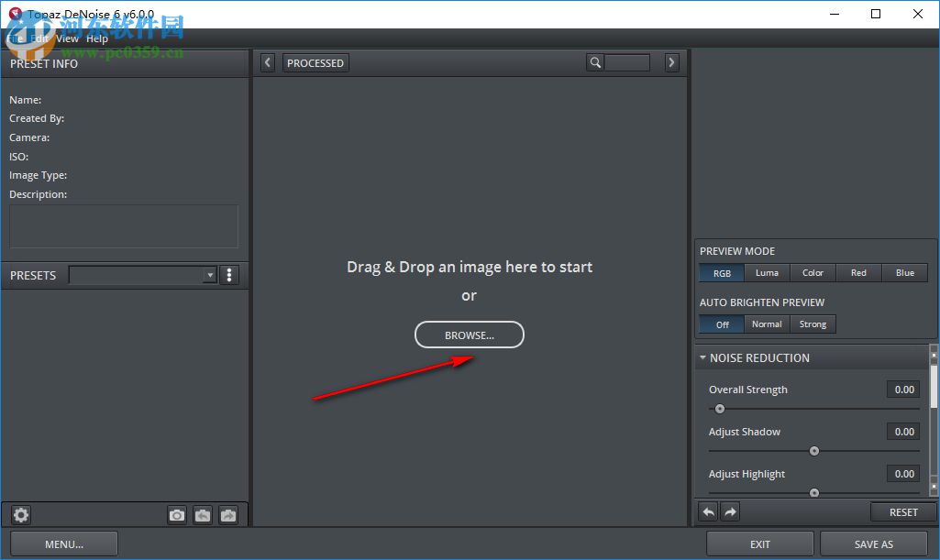Click the MENU... button
The width and height of the screenshot is (940, 560).
point(64,544)
